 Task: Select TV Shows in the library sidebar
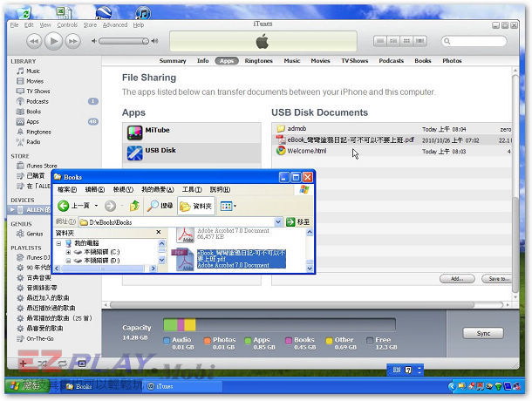click(38, 92)
